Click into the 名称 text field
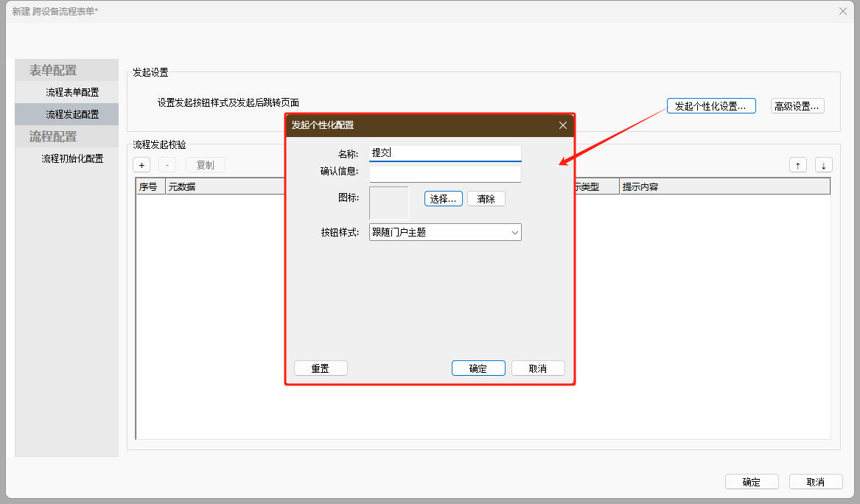This screenshot has height=504, width=860. click(x=445, y=153)
